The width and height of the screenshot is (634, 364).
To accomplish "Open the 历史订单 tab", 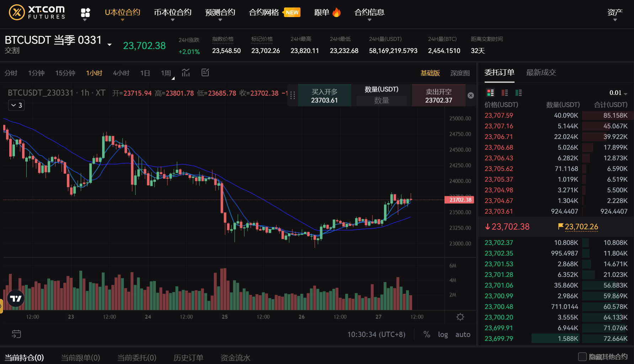I will click(x=188, y=358).
